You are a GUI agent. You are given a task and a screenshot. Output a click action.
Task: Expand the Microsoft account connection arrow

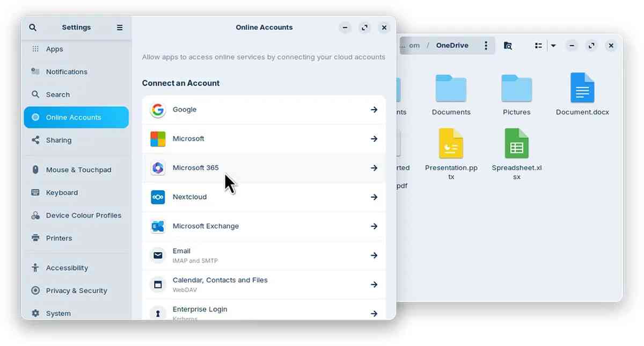pos(374,139)
